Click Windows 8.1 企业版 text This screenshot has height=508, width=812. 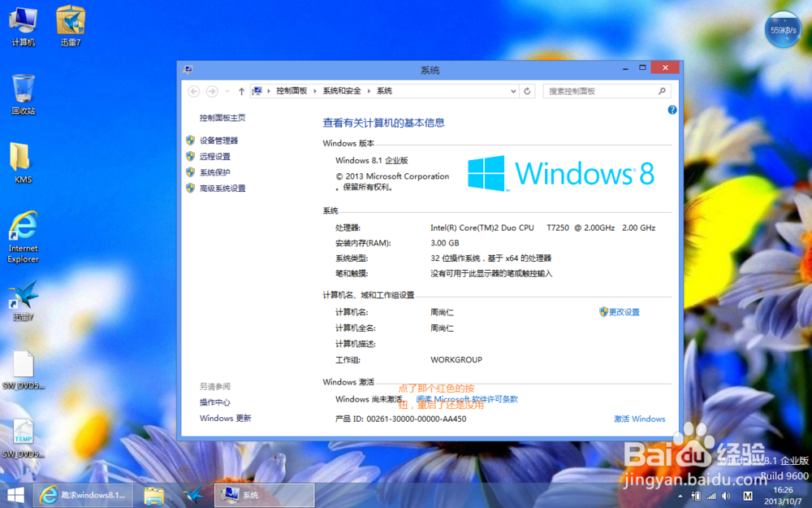point(372,161)
